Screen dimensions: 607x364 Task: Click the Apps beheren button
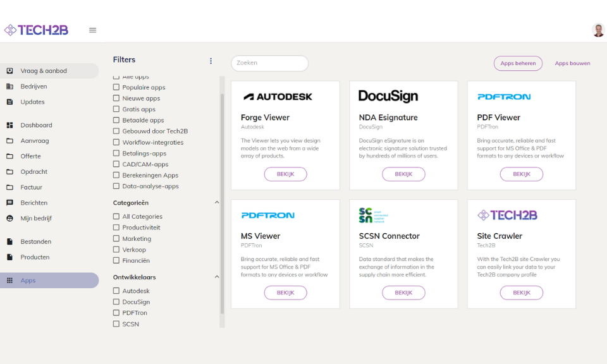click(518, 63)
